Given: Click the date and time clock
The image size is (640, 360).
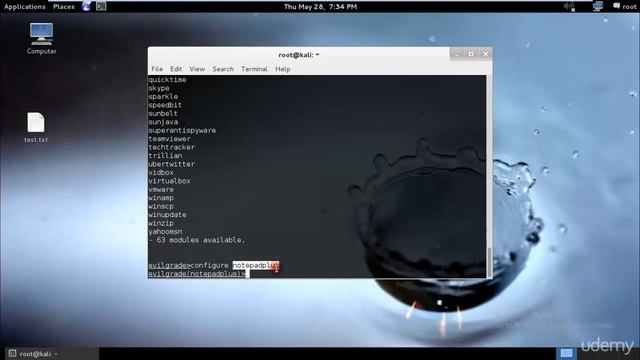Looking at the screenshot, I should pyautogui.click(x=320, y=7).
